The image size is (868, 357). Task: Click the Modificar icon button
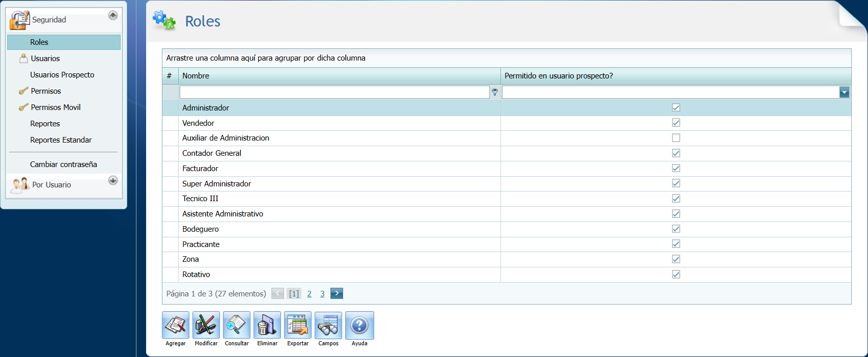point(206,325)
